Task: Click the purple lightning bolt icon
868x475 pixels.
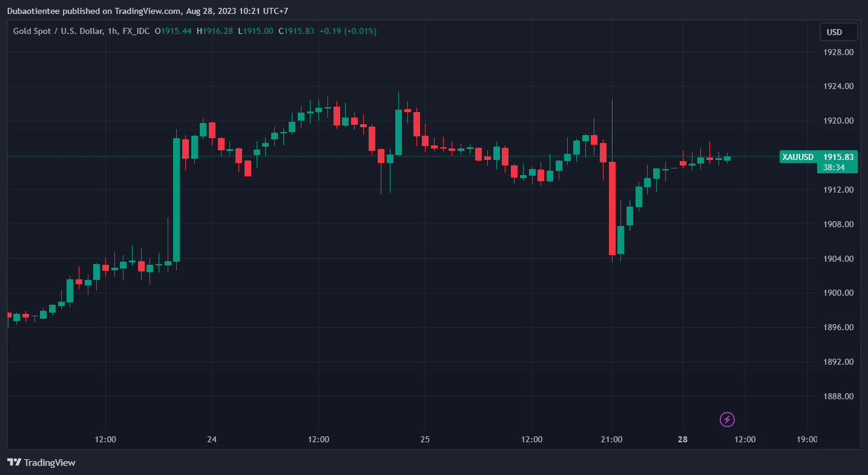Action: coord(727,419)
